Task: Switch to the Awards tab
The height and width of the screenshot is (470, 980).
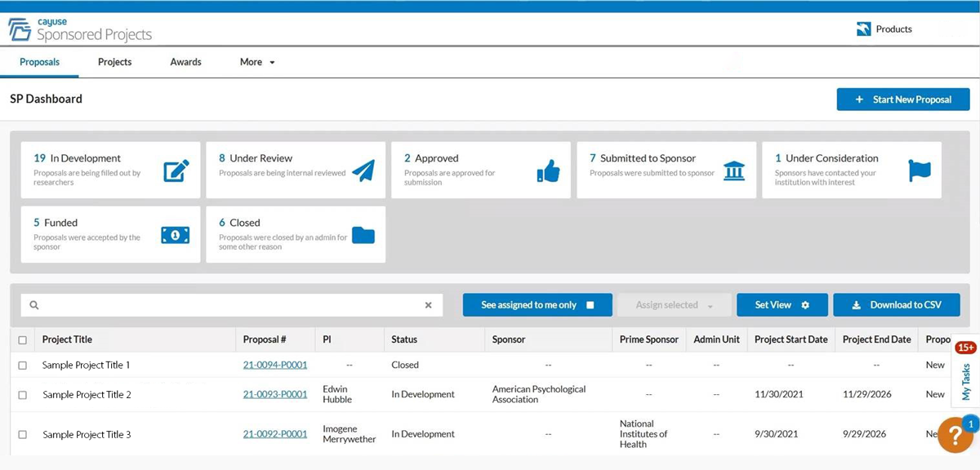Action: tap(185, 62)
